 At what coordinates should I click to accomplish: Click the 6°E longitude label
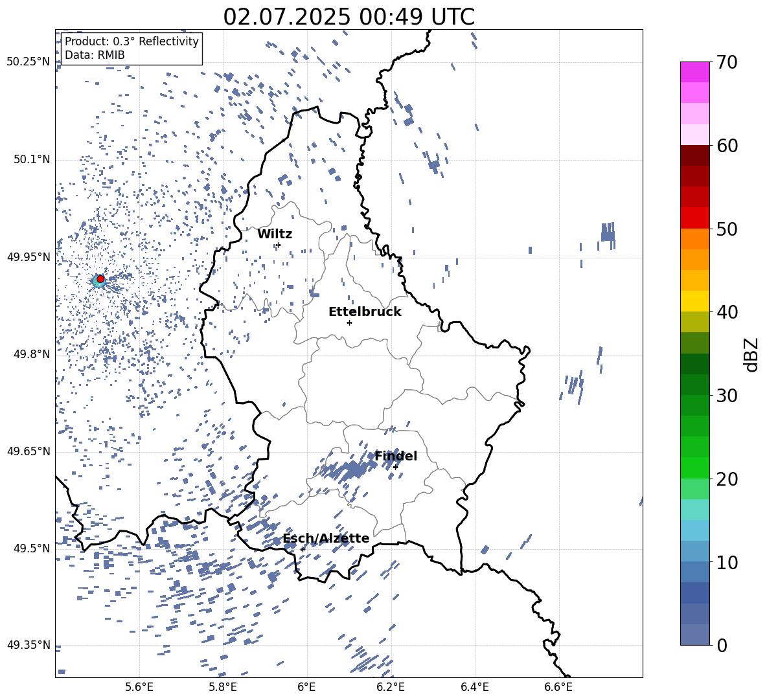tap(306, 687)
